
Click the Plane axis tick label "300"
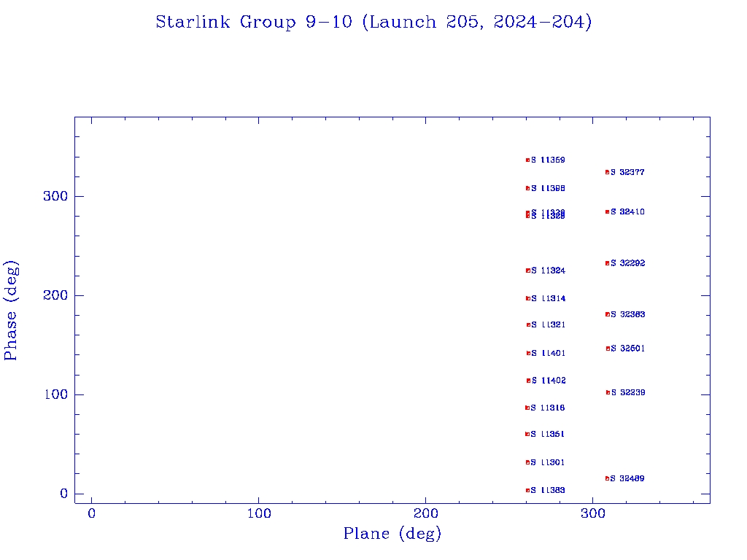coord(592,514)
